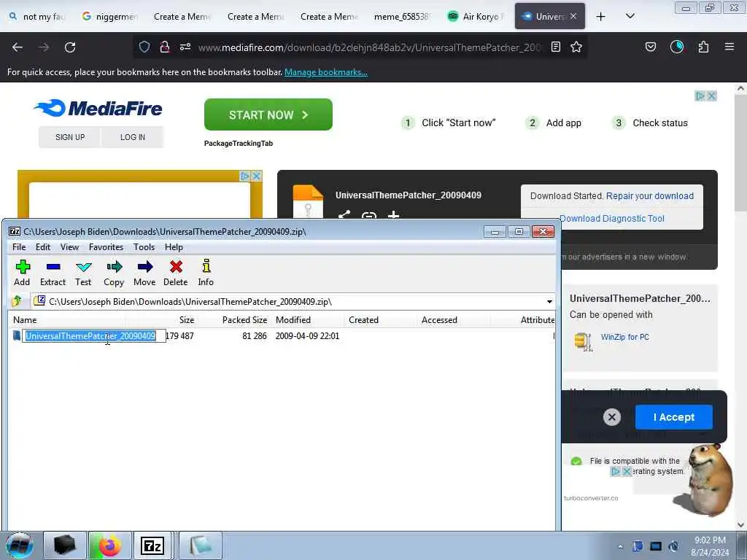Viewport: 747px width, 560px height.
Task: Open the list all tabs dropdown
Action: (x=630, y=16)
